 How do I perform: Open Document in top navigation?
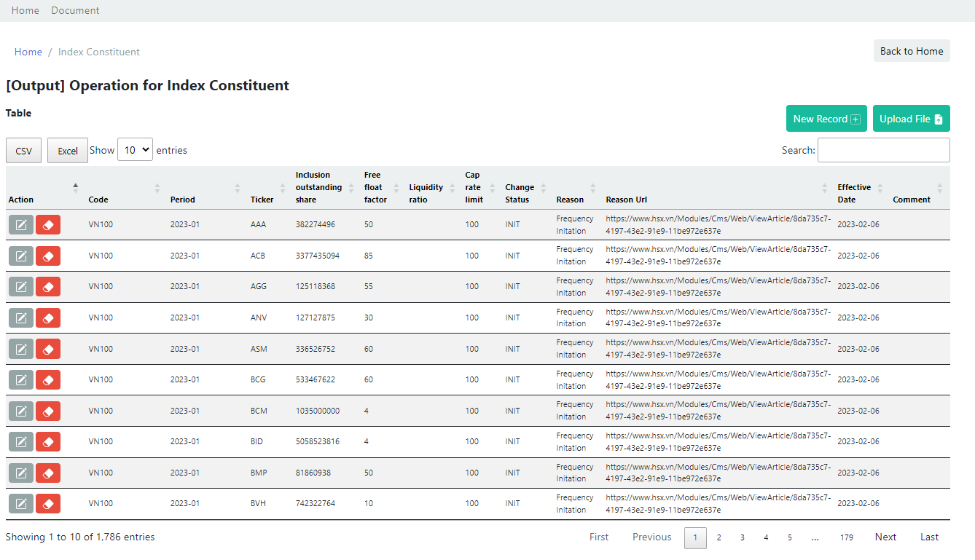tap(75, 10)
